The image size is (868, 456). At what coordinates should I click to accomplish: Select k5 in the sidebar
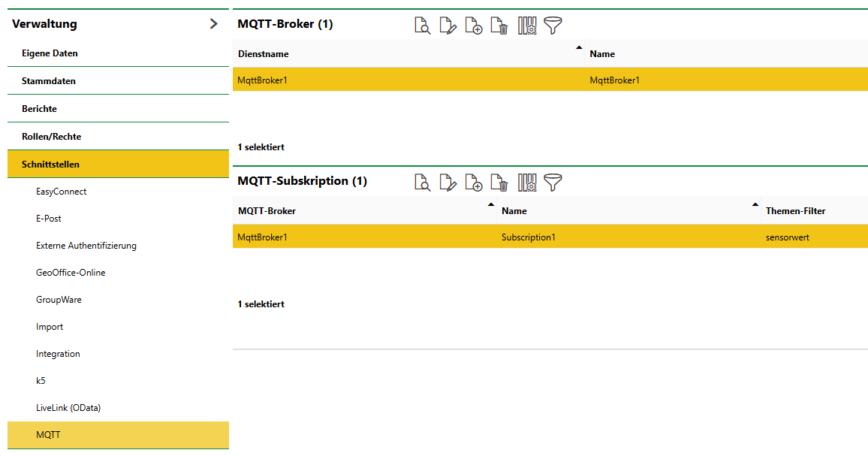point(118,381)
